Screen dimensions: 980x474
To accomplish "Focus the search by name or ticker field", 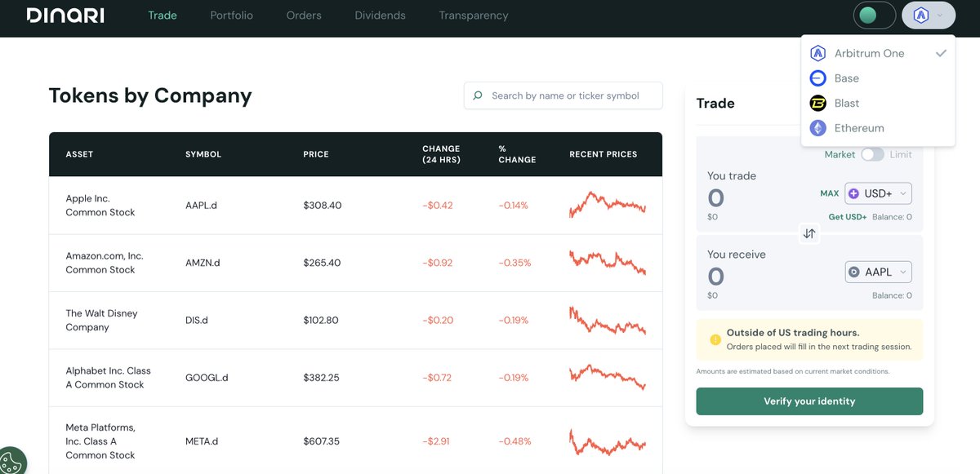I will [x=563, y=95].
